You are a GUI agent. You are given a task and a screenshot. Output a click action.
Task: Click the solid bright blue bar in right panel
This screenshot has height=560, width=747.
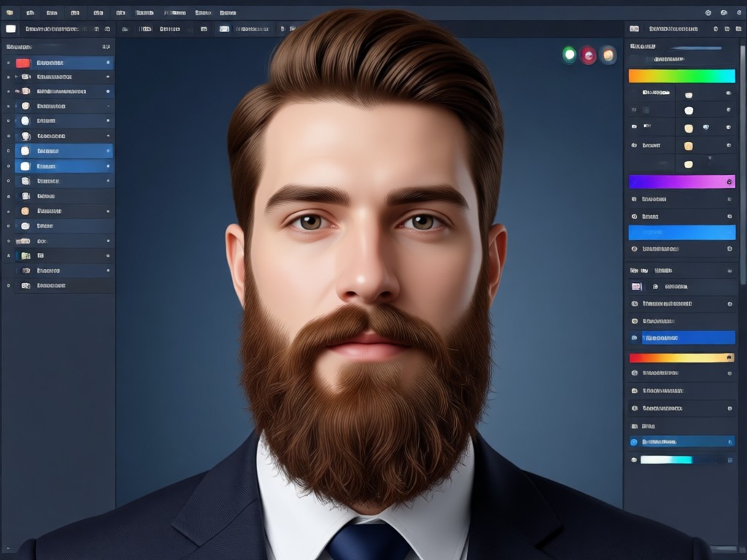[x=682, y=233]
